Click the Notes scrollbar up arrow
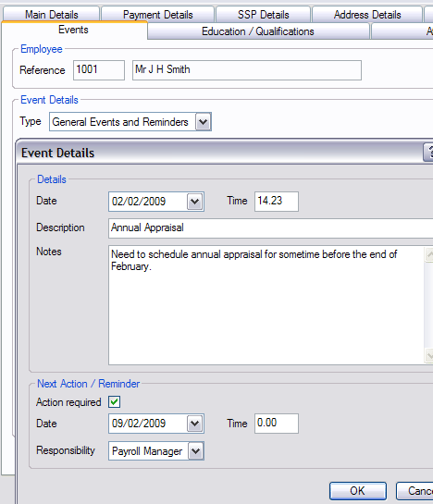Screen dimensions: 433x504 (428, 254)
